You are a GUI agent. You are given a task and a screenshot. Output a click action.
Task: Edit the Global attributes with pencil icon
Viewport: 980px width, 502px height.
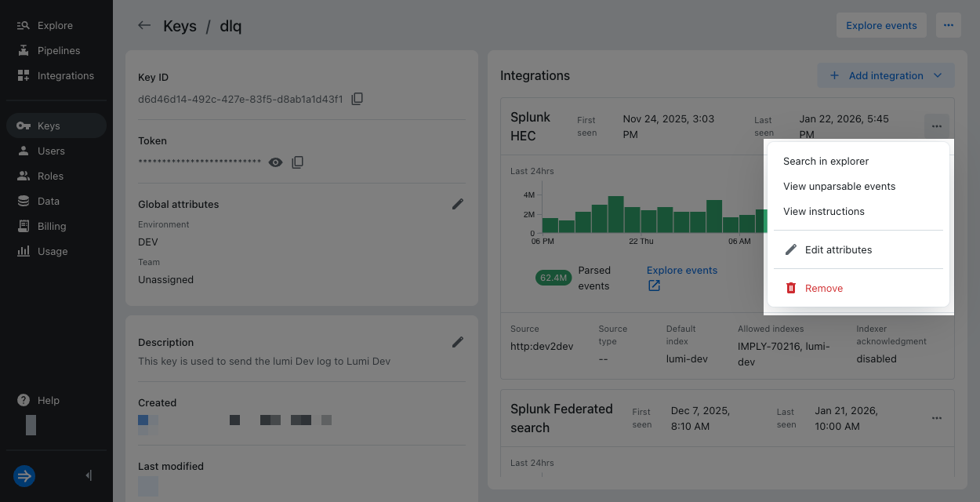coord(458,204)
